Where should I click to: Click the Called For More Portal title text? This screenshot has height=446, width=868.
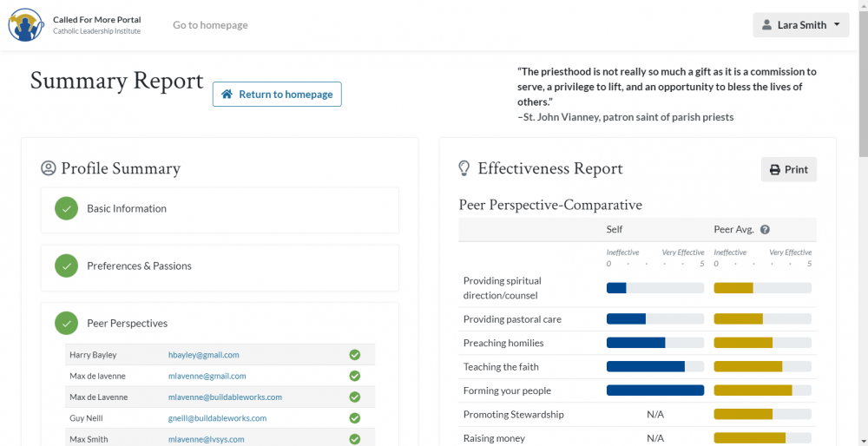97,19
